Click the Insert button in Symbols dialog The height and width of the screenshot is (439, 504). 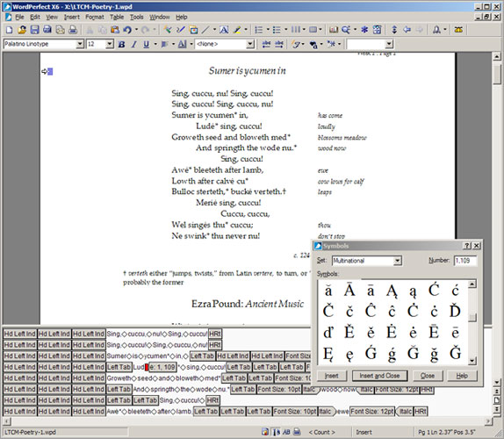(332, 376)
